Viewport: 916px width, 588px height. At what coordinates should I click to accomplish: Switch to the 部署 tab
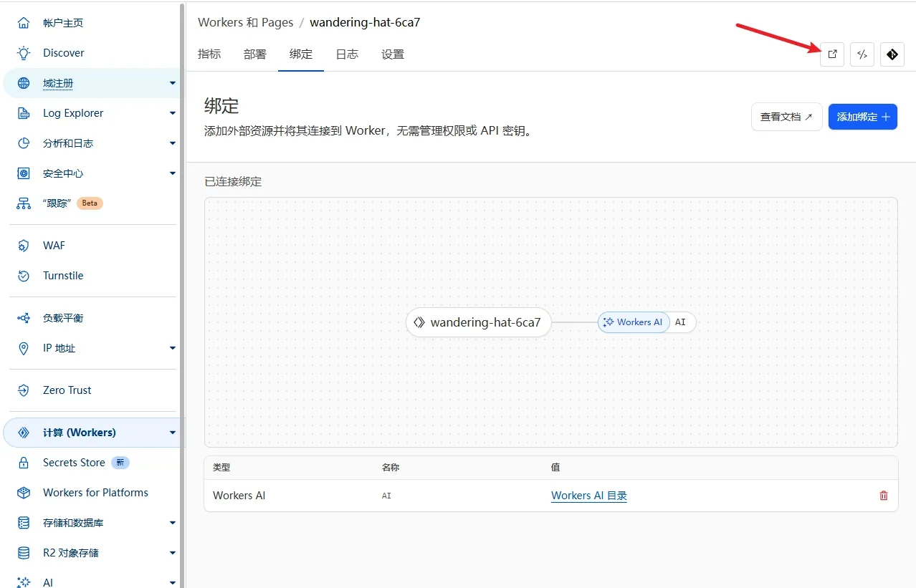point(255,54)
